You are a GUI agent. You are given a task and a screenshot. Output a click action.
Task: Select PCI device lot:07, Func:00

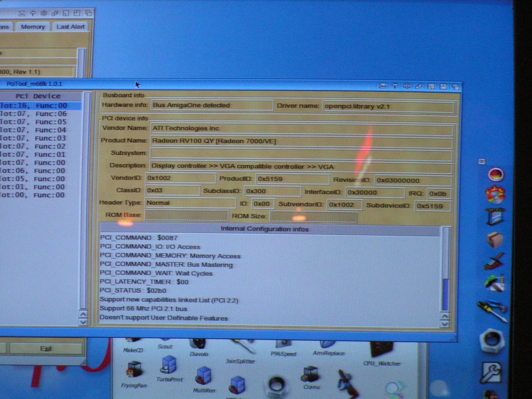coord(40,163)
